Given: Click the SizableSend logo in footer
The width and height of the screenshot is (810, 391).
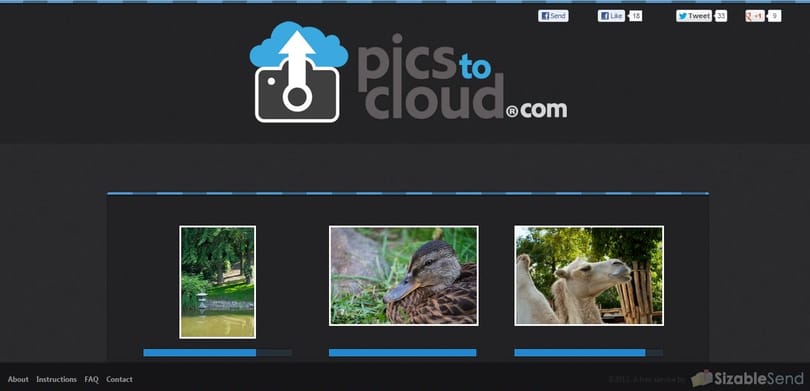Looking at the screenshot, I should coord(747,378).
